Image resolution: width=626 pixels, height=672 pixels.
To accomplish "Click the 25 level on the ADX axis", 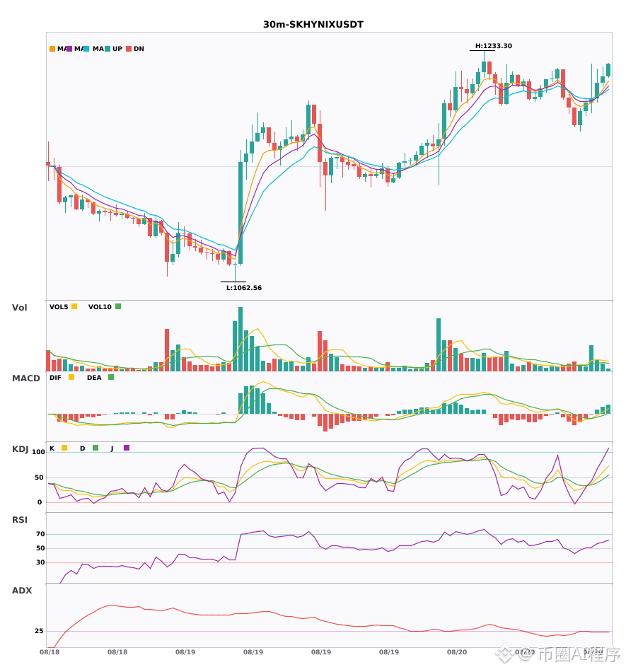I will coord(39,631).
